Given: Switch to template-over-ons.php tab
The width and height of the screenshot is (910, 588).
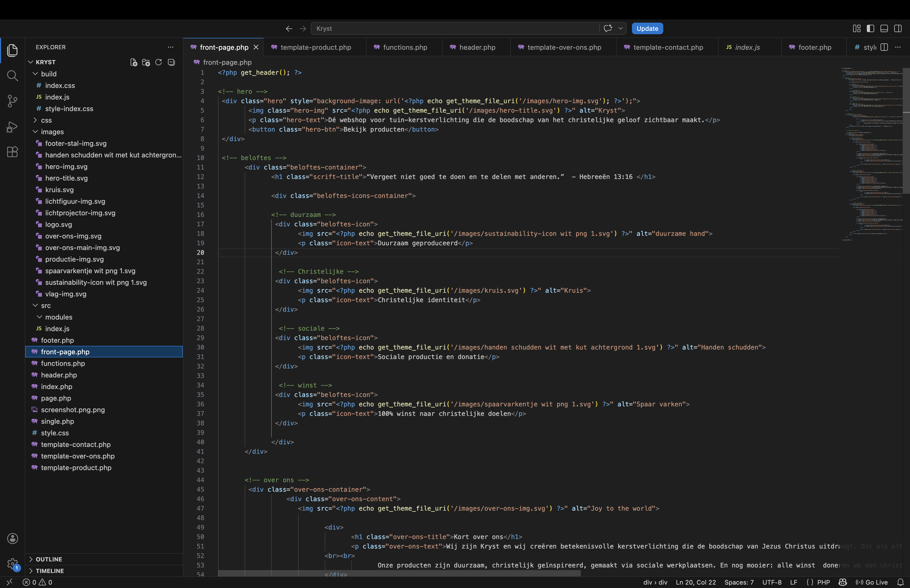Looking at the screenshot, I should click(564, 47).
